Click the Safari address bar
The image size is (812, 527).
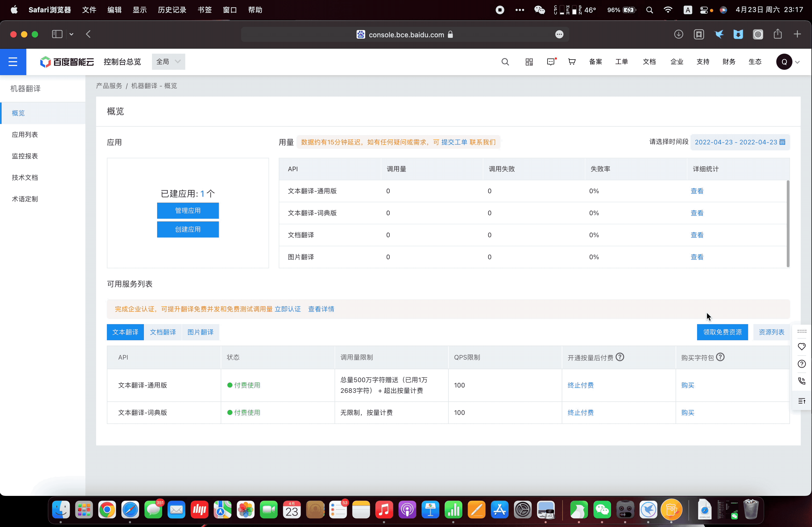pos(405,34)
